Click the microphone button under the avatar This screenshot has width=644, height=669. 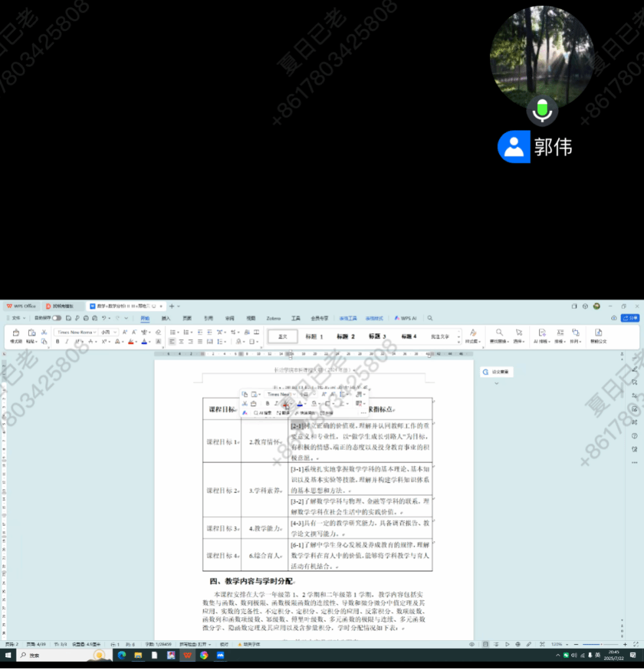pos(542,111)
